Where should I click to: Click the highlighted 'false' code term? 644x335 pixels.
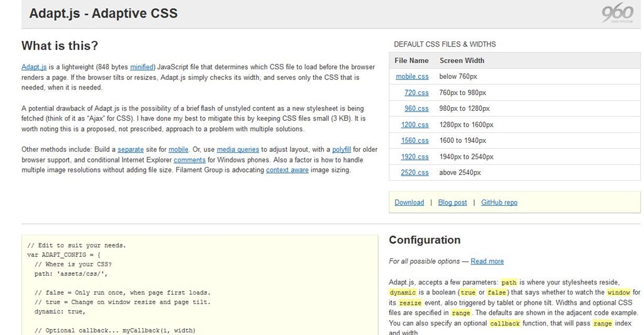[497, 293]
